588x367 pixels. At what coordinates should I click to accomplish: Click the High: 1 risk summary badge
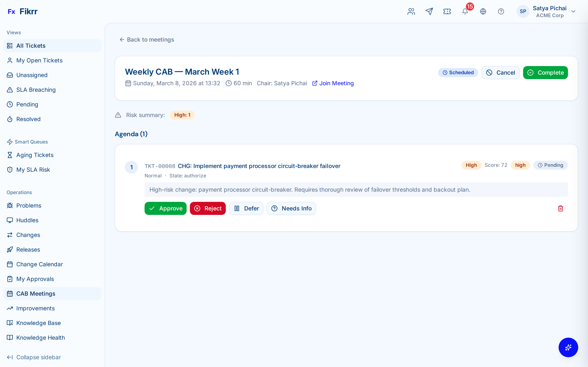coord(182,115)
